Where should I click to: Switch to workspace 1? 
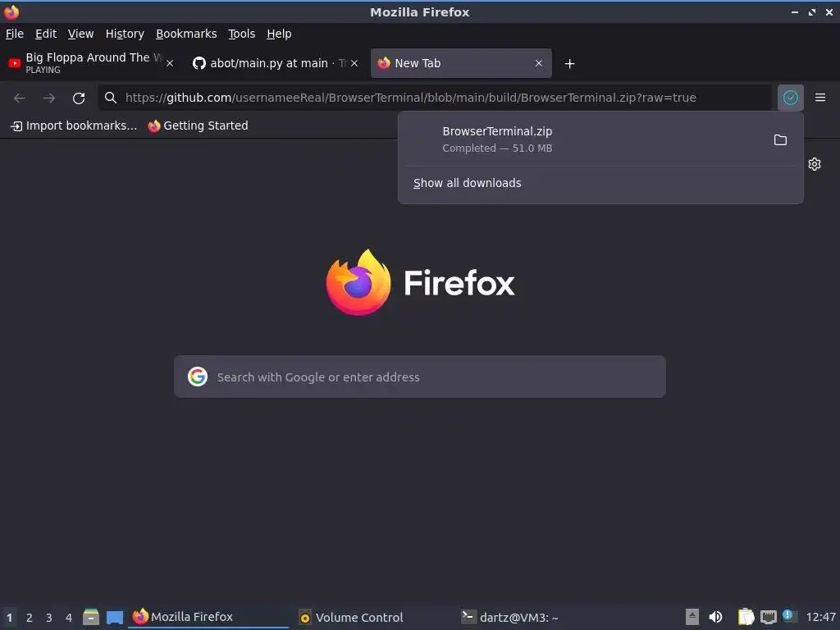(9, 617)
